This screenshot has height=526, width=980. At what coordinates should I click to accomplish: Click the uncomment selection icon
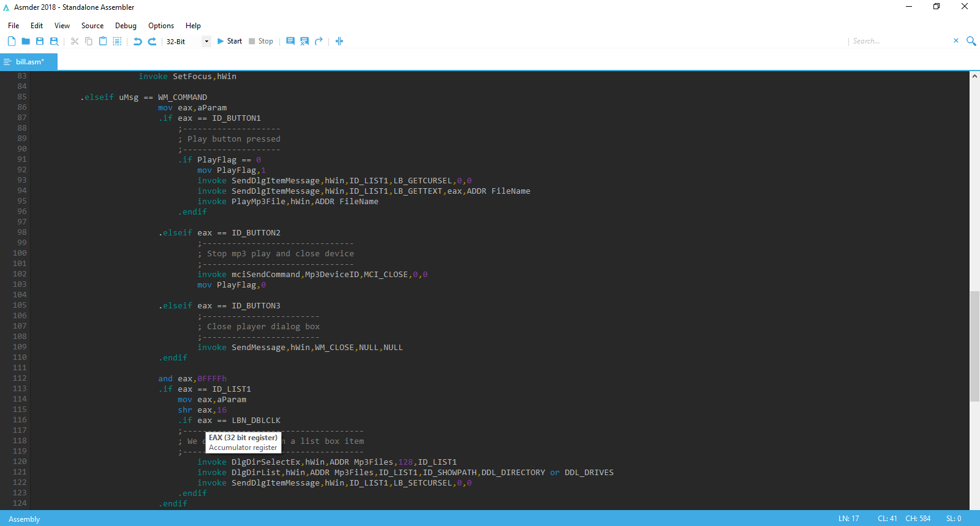[304, 41]
